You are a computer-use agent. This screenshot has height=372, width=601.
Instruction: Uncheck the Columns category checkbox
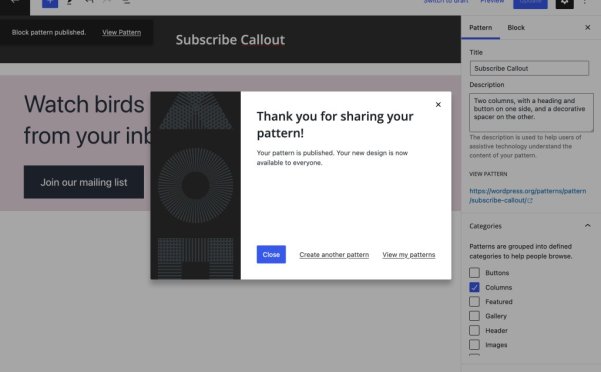(474, 287)
